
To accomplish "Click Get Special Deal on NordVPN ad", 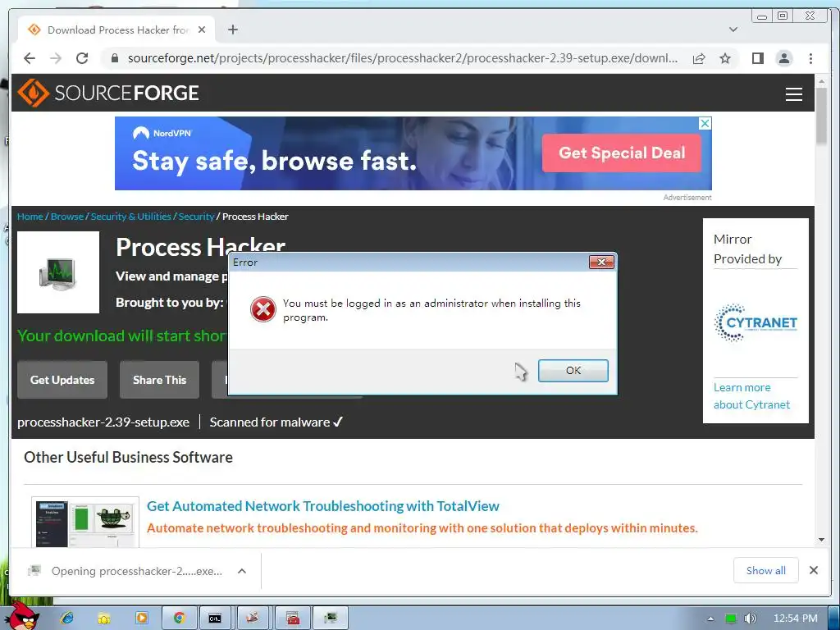I will click(622, 153).
